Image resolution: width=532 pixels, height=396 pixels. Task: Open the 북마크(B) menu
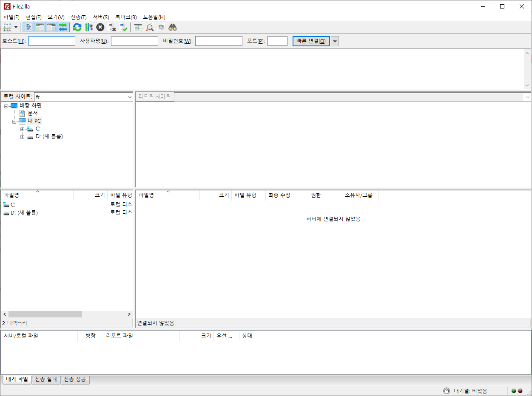(x=126, y=17)
